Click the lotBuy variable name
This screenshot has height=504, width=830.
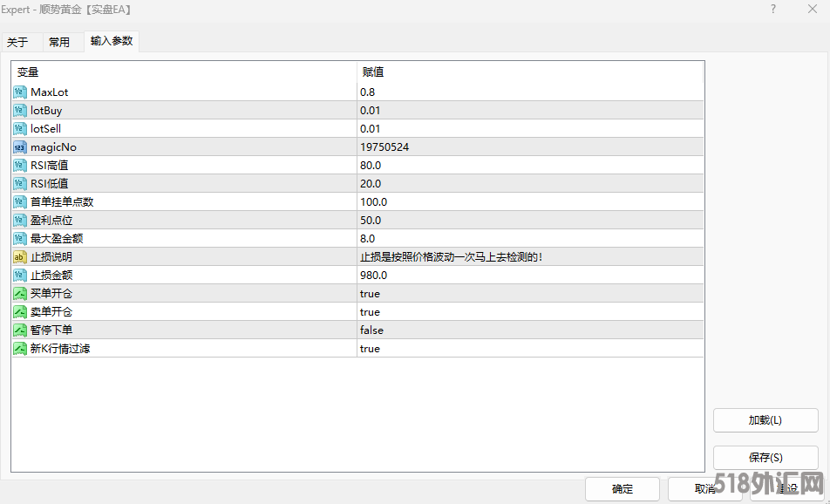click(x=46, y=111)
